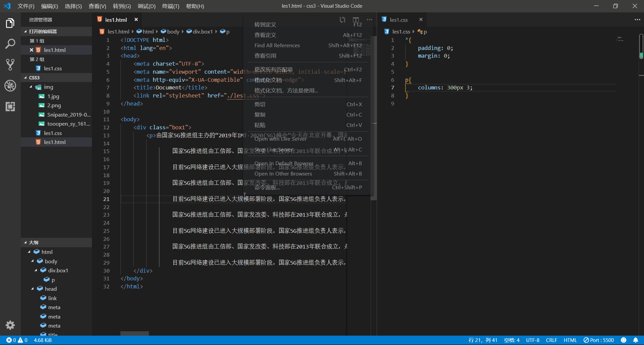This screenshot has height=345, width=644.
Task: Change the CRLF line ending setting
Action: 551,340
